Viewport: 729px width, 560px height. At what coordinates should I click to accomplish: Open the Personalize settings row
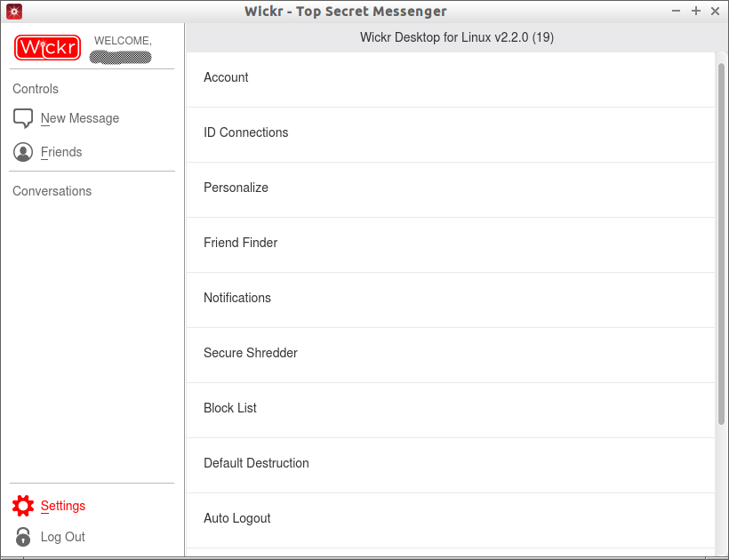pos(450,190)
